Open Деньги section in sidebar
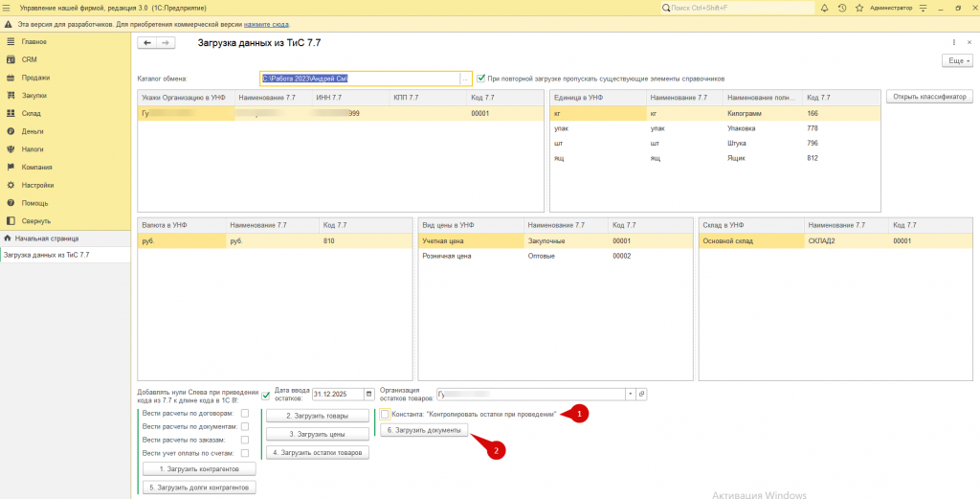980x499 pixels. click(x=33, y=131)
